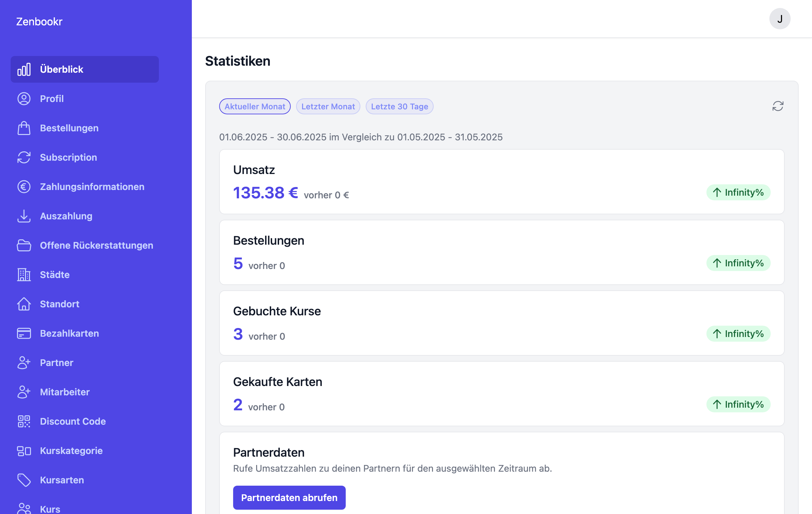
Task: Open Bezahlkarten page
Action: tap(85, 333)
